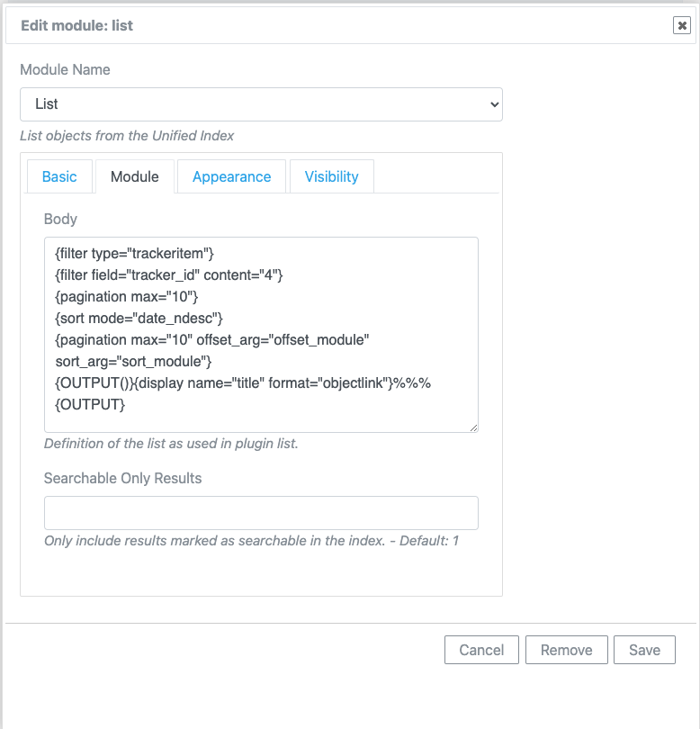
Task: Switch to the Basic tab
Action: [x=59, y=176]
